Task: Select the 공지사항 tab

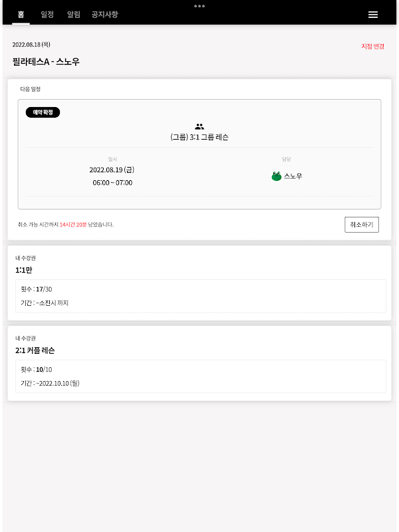Action: click(104, 14)
